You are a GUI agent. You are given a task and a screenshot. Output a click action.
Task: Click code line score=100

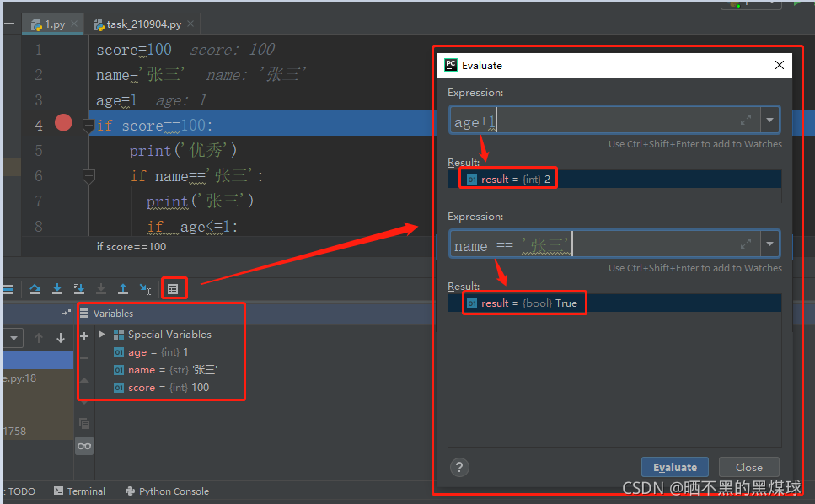coord(133,50)
